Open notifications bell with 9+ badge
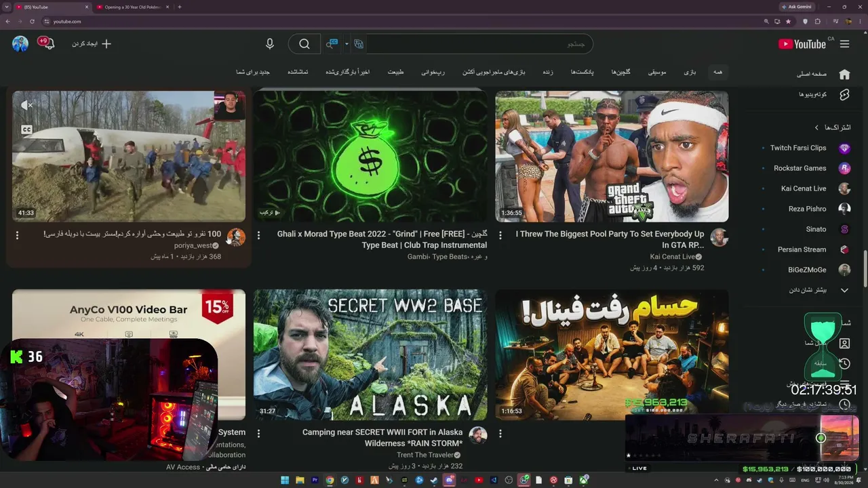The image size is (868, 488). pos(46,43)
